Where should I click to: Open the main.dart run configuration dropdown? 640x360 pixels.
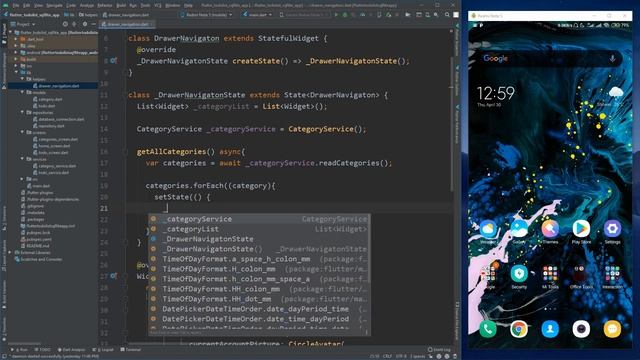click(257, 14)
